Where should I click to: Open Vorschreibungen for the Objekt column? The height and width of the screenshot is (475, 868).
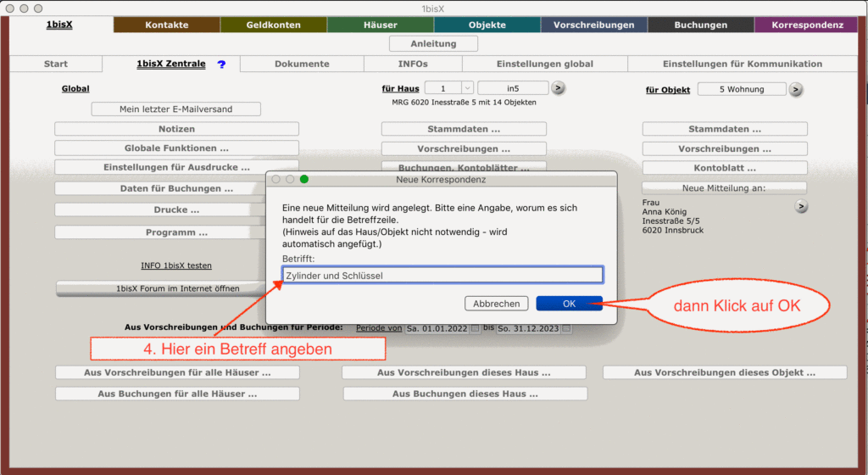(x=725, y=149)
